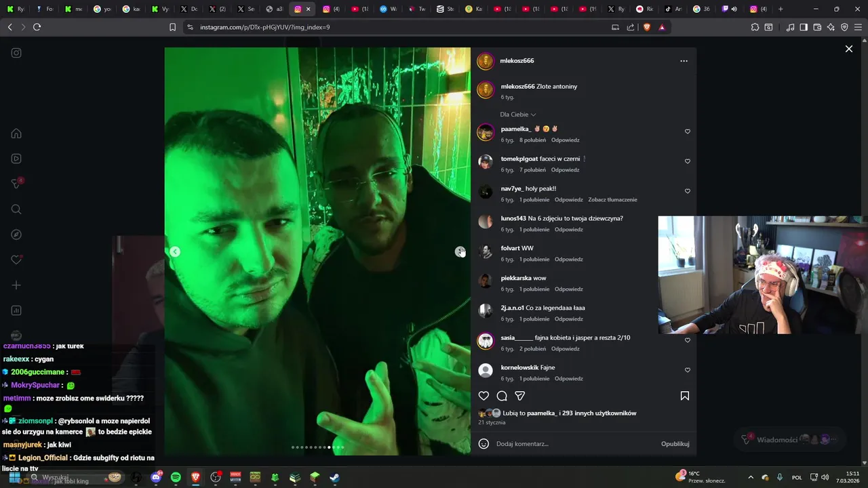Reply to the lunos143 comment

point(568,230)
